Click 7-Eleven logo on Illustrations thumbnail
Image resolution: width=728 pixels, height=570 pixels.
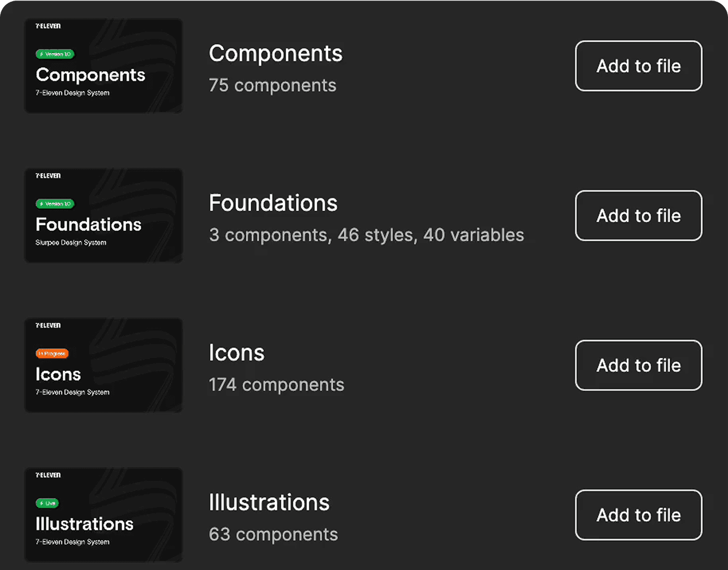pos(48,476)
